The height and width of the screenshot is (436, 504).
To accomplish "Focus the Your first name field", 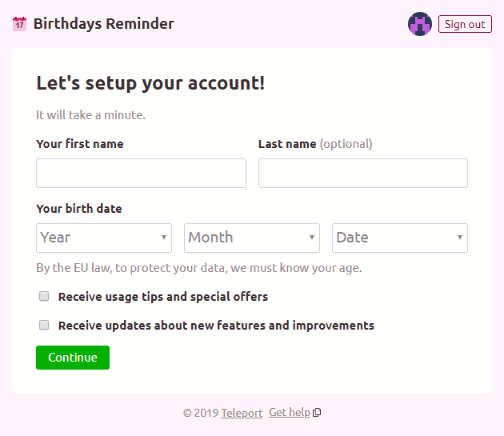I will click(x=141, y=173).
